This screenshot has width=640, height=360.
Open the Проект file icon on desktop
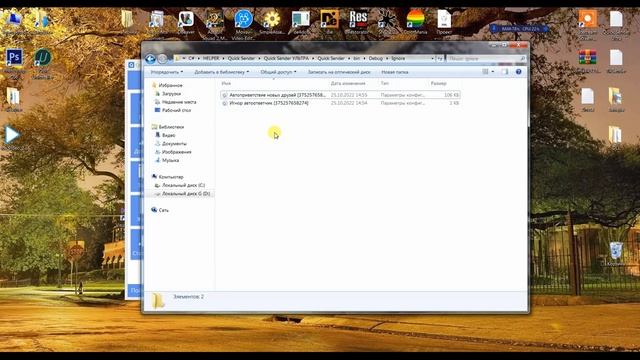444,19
